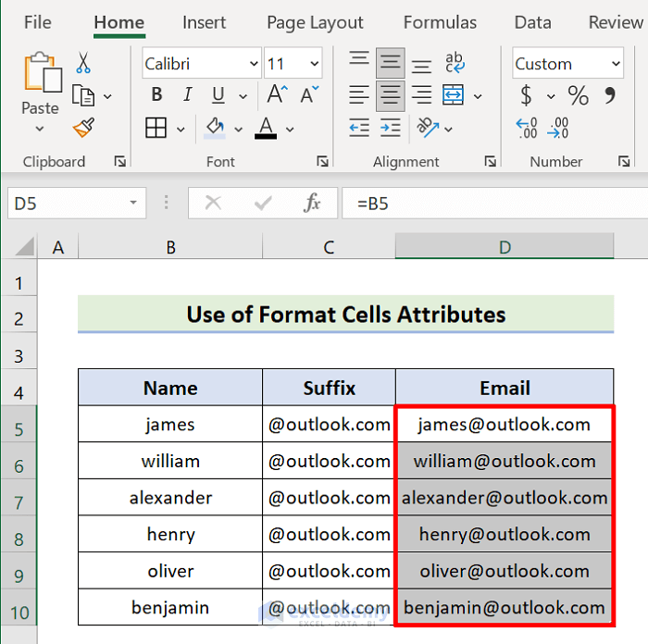Open the font size 11 dropdown
648x644 pixels.
(x=315, y=64)
